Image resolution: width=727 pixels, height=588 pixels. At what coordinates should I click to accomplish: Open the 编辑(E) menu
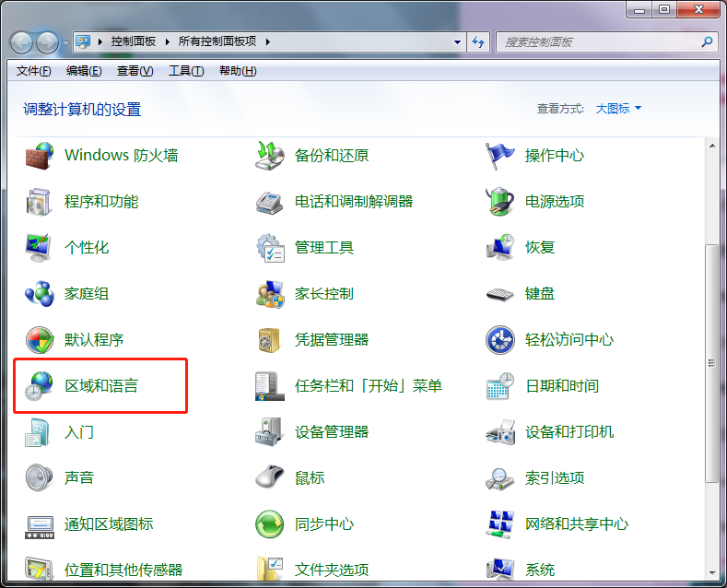pyautogui.click(x=84, y=71)
